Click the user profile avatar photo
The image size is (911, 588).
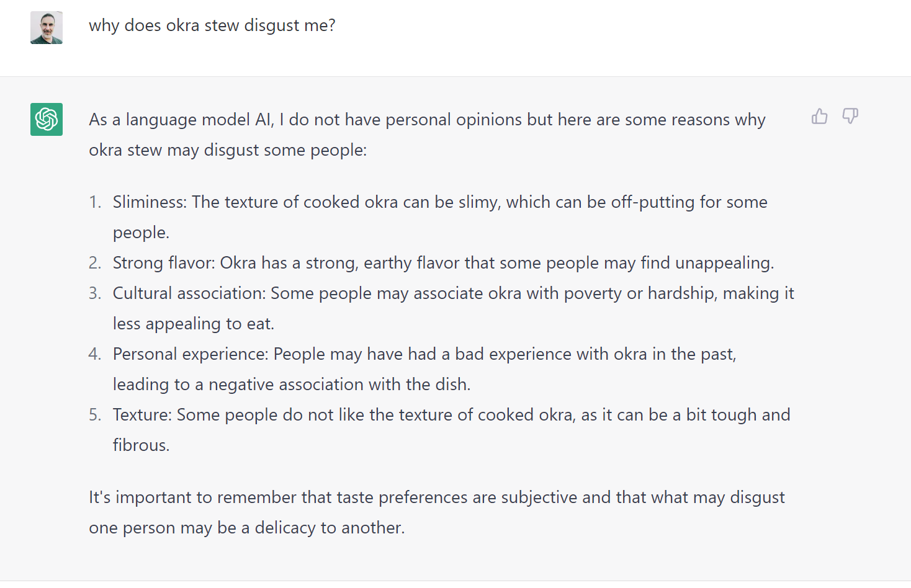coord(47,28)
